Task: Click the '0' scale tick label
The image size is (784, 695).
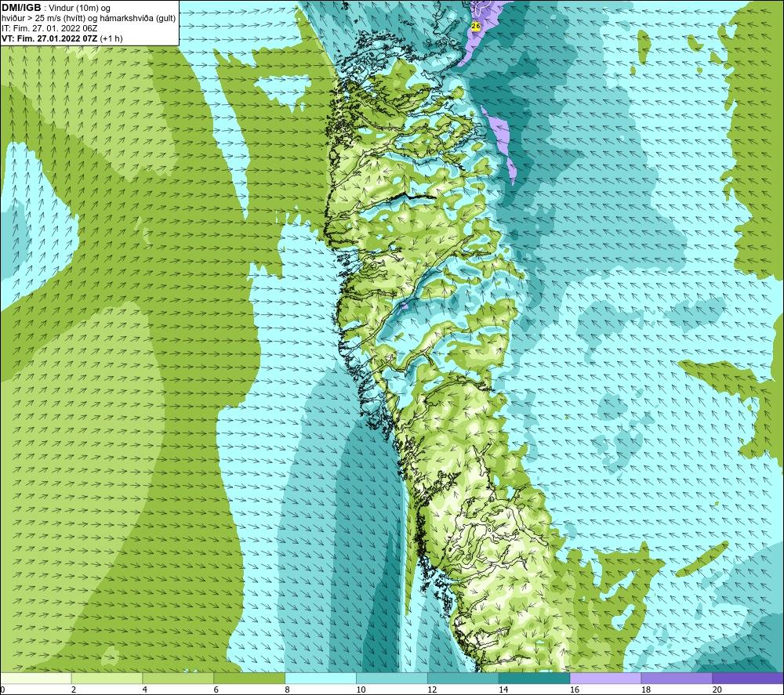Action: pyautogui.click(x=2, y=690)
